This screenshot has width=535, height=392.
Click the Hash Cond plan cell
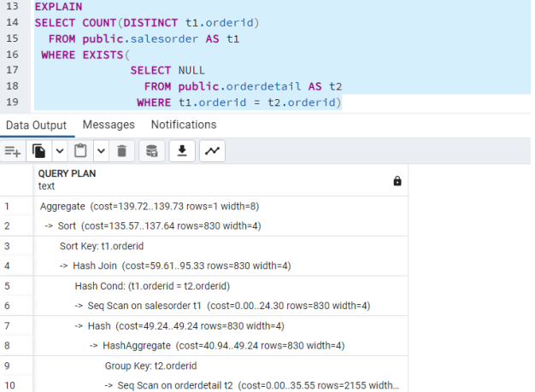click(x=220, y=286)
